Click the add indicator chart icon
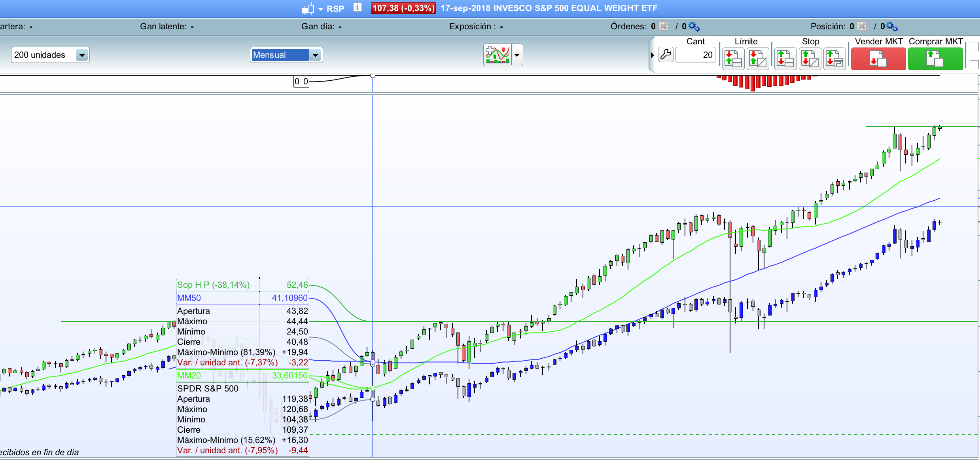The image size is (980, 460). [498, 55]
